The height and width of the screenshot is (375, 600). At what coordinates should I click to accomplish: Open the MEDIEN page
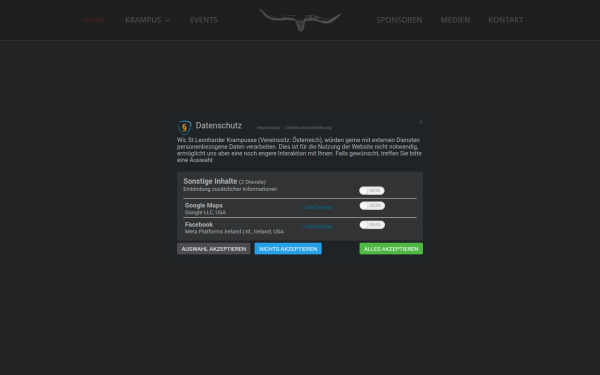coord(455,20)
